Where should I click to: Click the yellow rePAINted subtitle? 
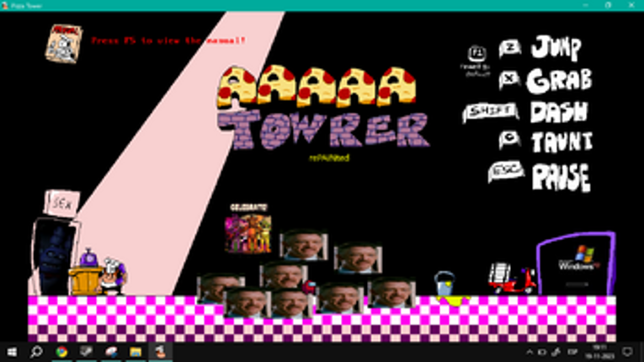[x=329, y=157]
